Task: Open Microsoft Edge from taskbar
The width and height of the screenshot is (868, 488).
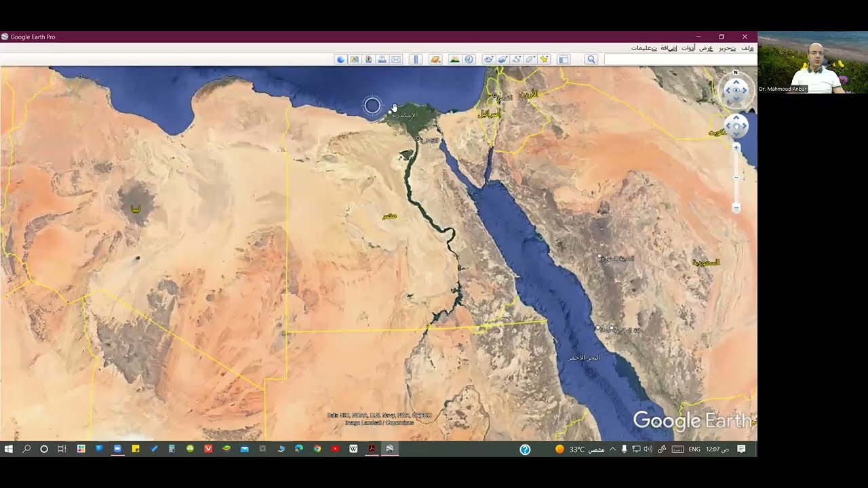Action: tap(299, 449)
